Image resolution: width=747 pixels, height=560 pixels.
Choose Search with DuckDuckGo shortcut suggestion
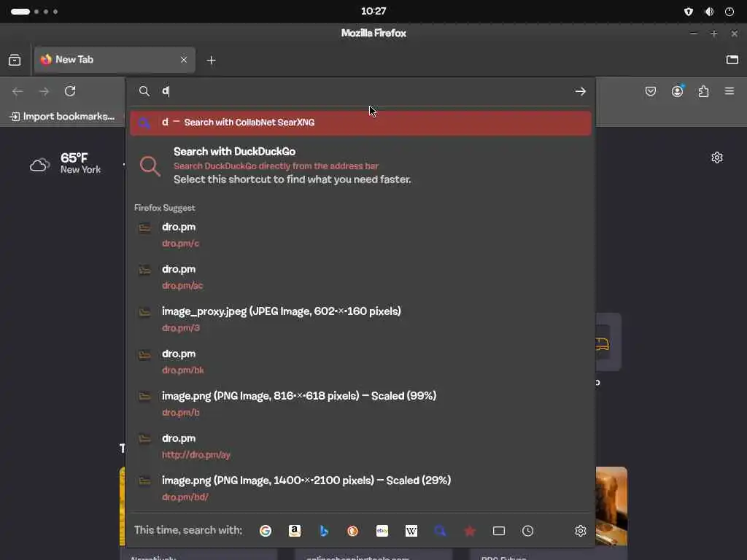coord(360,166)
